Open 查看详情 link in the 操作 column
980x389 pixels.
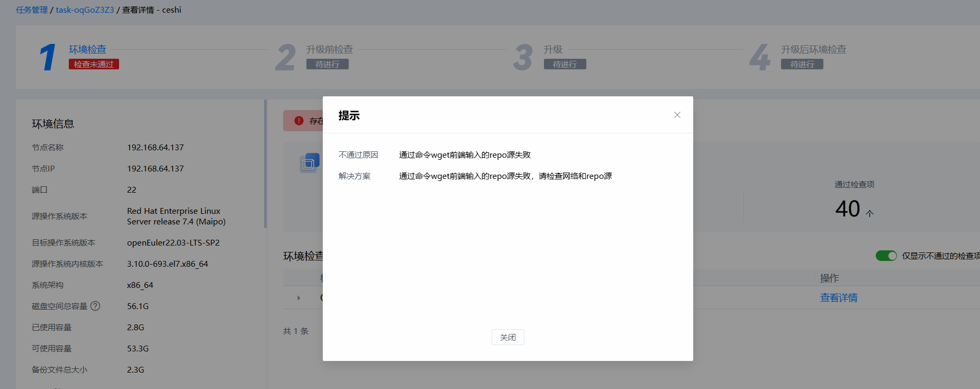[838, 298]
